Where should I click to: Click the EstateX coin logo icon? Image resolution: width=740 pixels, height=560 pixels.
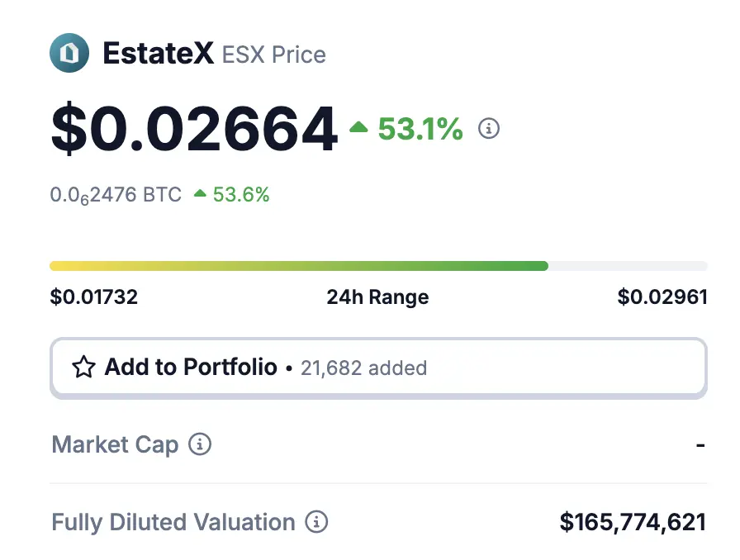coord(69,53)
